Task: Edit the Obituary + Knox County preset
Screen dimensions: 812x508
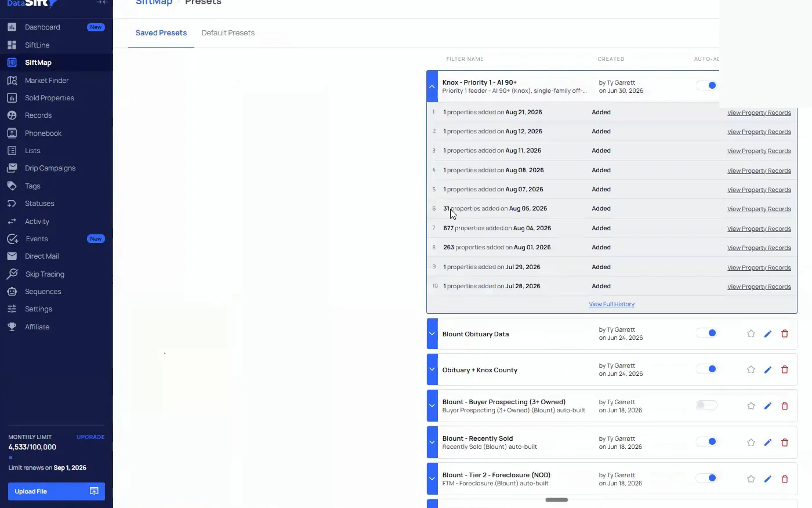Action: pyautogui.click(x=768, y=369)
